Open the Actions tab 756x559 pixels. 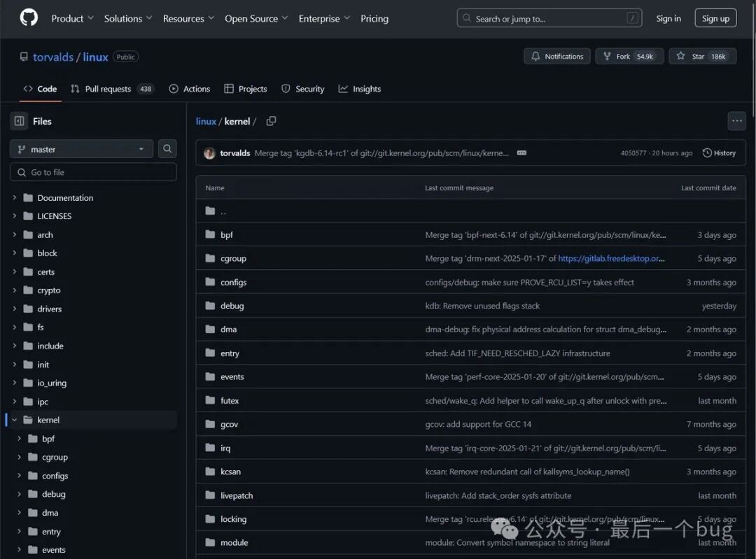[190, 89]
